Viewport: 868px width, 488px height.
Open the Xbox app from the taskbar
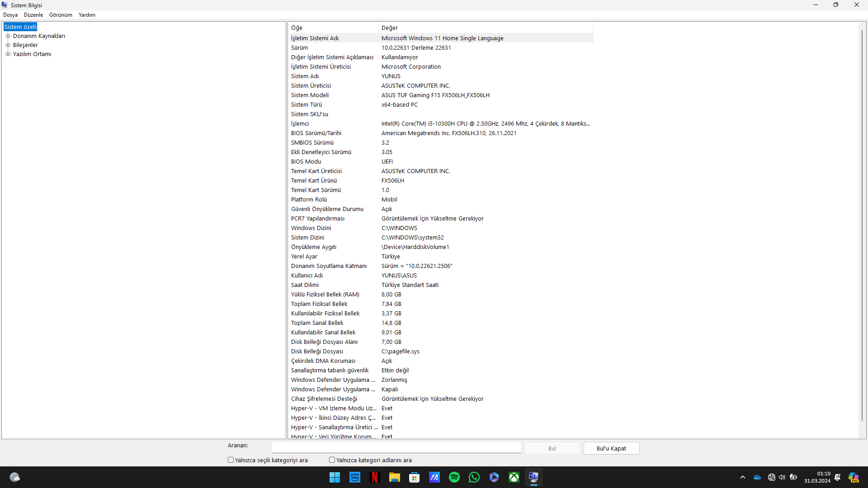(x=514, y=477)
